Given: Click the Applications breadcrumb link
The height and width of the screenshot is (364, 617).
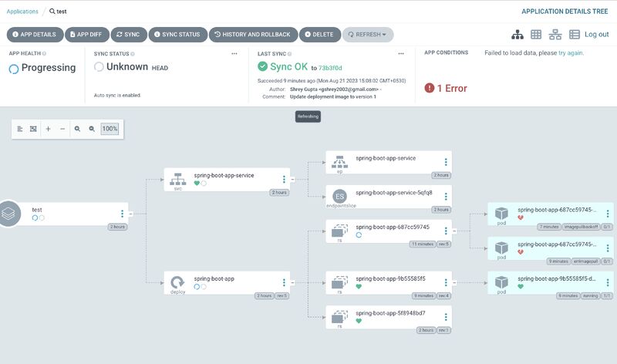Looking at the screenshot, I should tap(22, 12).
